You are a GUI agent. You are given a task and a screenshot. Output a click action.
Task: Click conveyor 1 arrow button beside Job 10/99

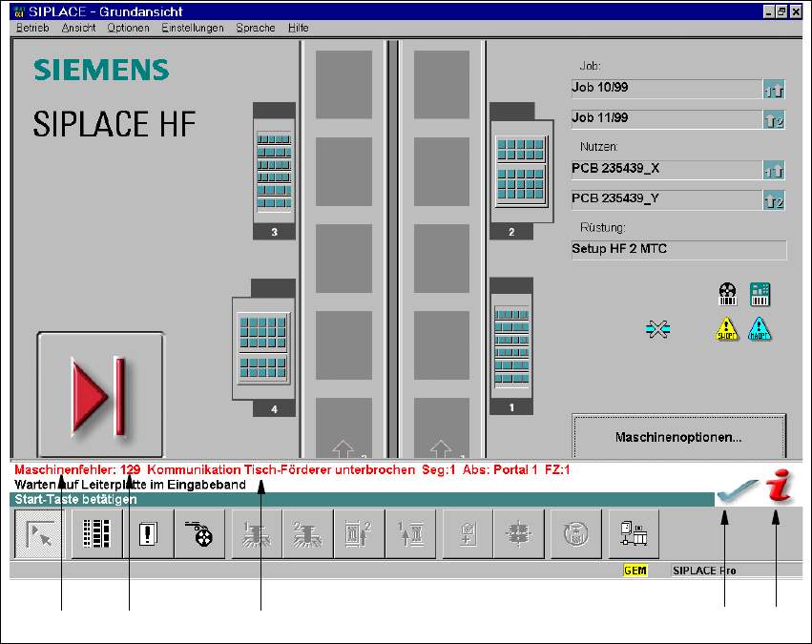774,90
